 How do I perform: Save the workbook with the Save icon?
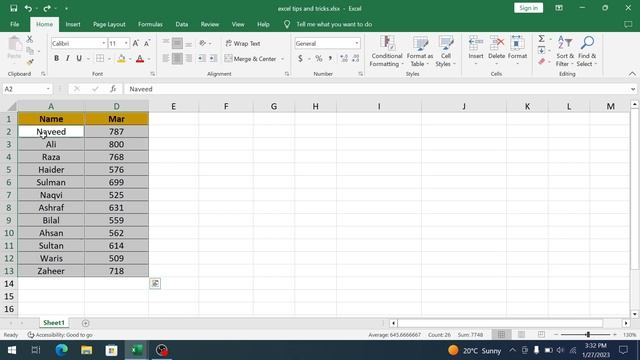pos(13,8)
